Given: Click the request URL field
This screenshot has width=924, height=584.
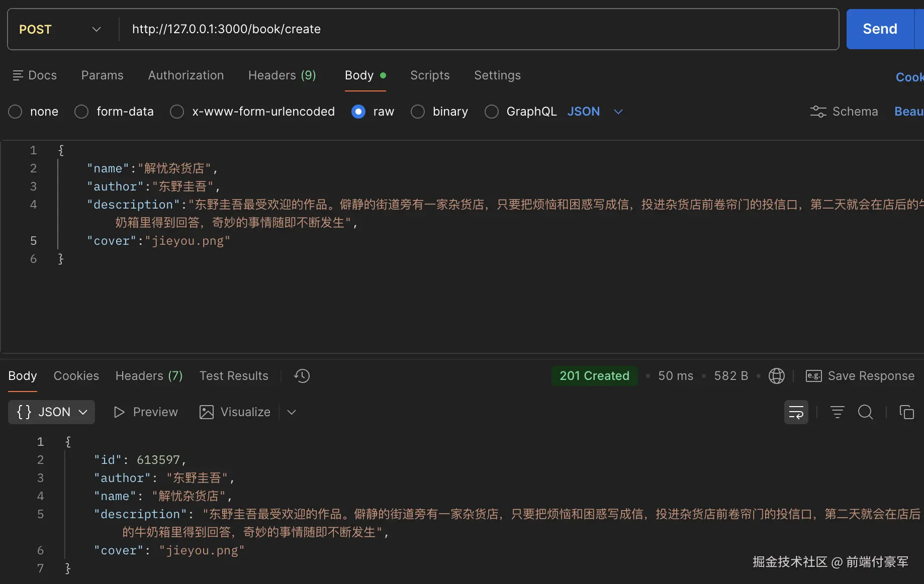Looking at the screenshot, I should click(x=478, y=29).
